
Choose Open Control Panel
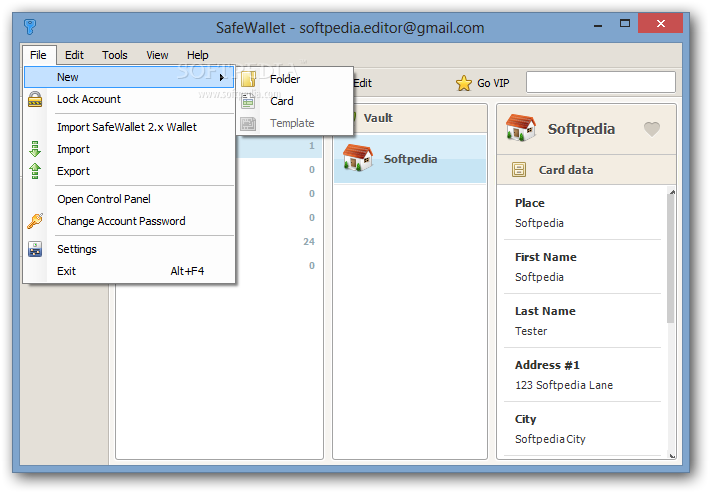[129, 199]
